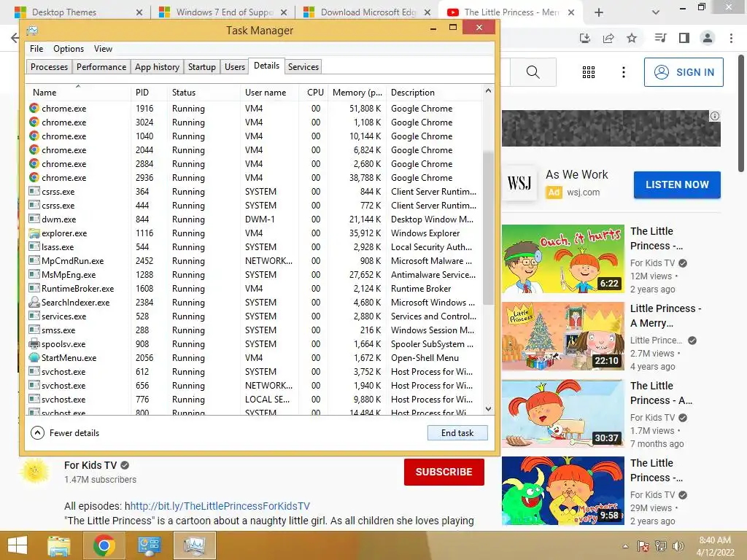Click Chrome install/download page icon

[585, 38]
